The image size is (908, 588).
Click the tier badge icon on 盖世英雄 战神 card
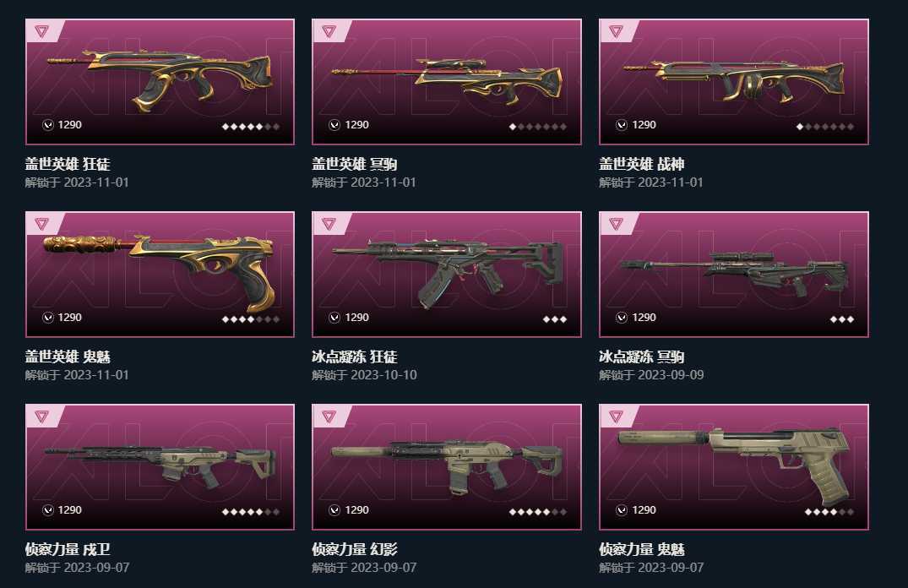click(616, 30)
